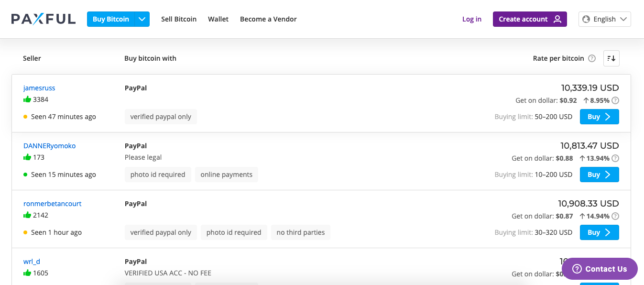Click 'VERIFIED USA ACC - NO FEE' text
The height and width of the screenshot is (285, 644).
tap(168, 273)
